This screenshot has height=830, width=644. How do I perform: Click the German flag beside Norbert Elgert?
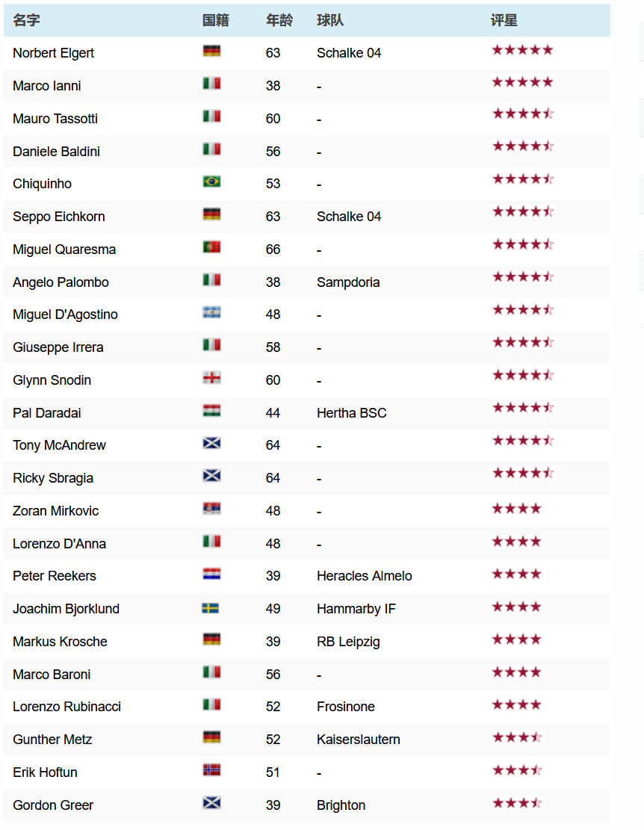pyautogui.click(x=211, y=51)
